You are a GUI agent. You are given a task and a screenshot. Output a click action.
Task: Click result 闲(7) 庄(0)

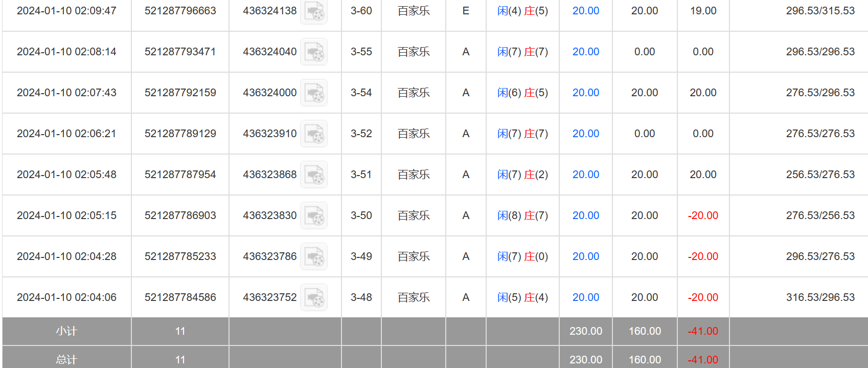(x=522, y=256)
